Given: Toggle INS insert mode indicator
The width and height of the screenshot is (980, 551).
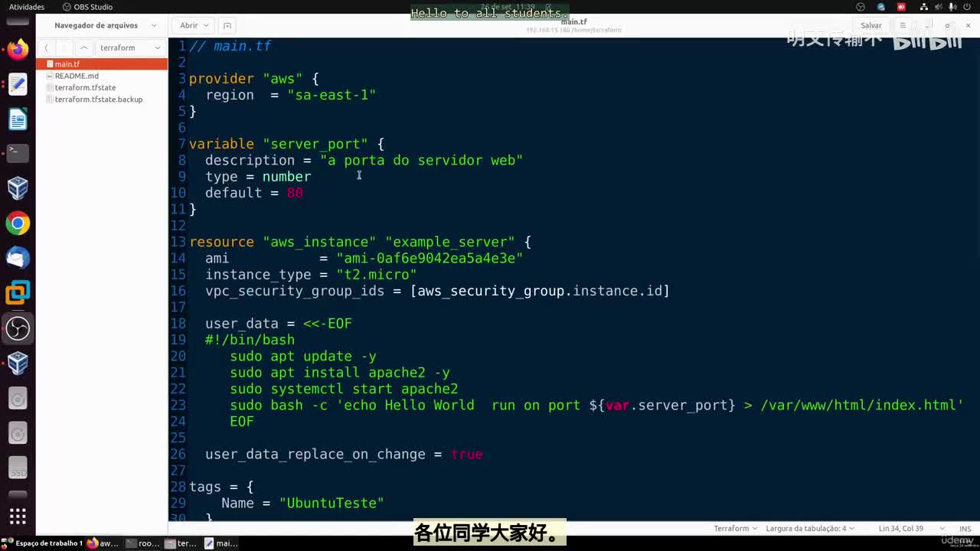Looking at the screenshot, I should [965, 528].
